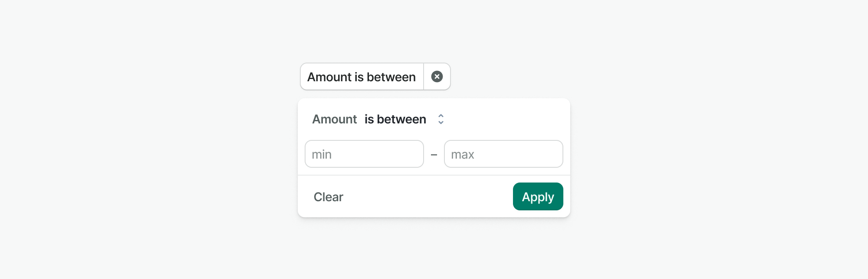Select the Amount label in the popover
The height and width of the screenshot is (279, 868).
(335, 119)
